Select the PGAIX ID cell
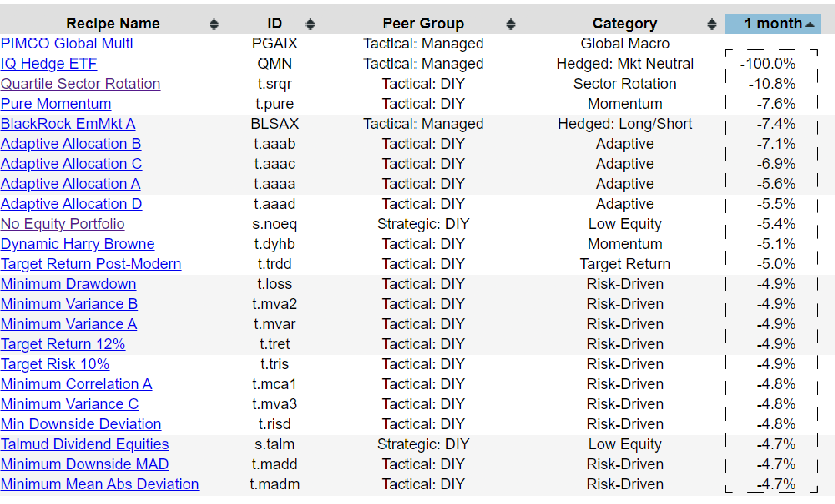 click(x=275, y=43)
